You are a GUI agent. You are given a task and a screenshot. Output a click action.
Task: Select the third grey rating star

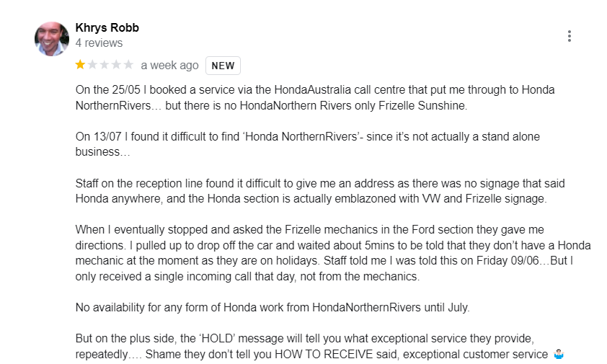click(x=104, y=65)
